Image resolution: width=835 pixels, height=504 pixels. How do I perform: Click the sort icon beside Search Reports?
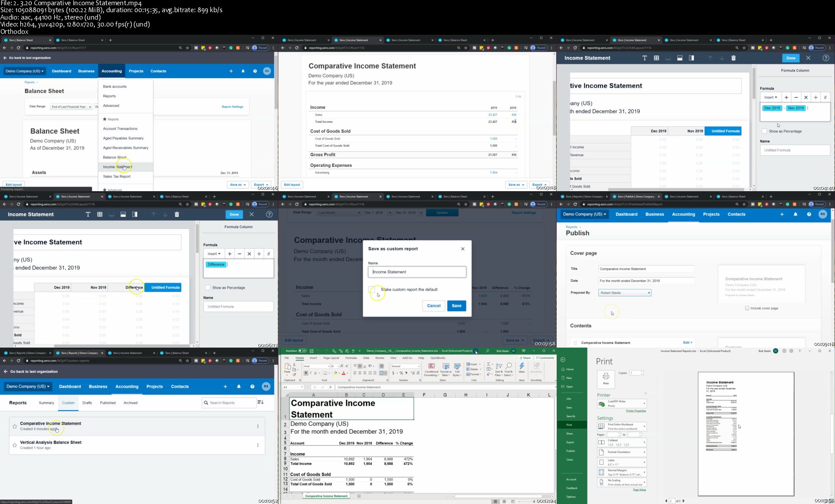coord(261,402)
